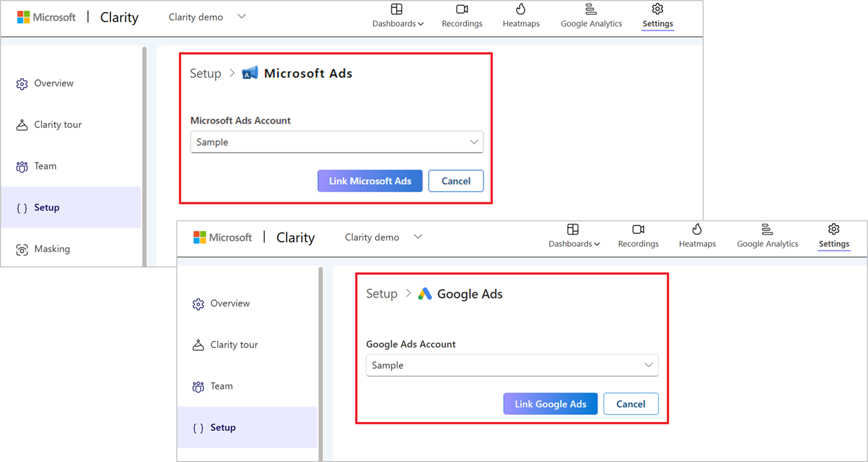Click the Recordings camera icon in the Google Ads window
Screen dimensions: 868x462
pos(638,229)
